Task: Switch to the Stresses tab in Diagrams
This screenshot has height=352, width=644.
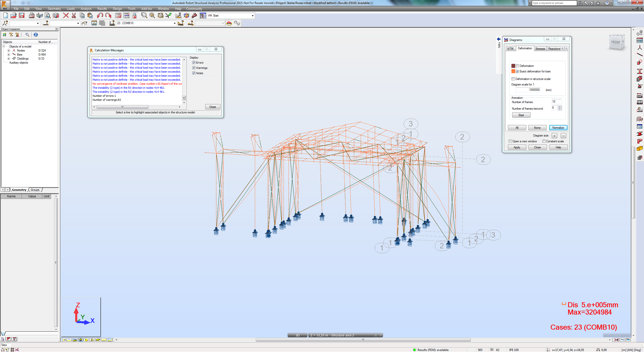Action: tap(540, 48)
